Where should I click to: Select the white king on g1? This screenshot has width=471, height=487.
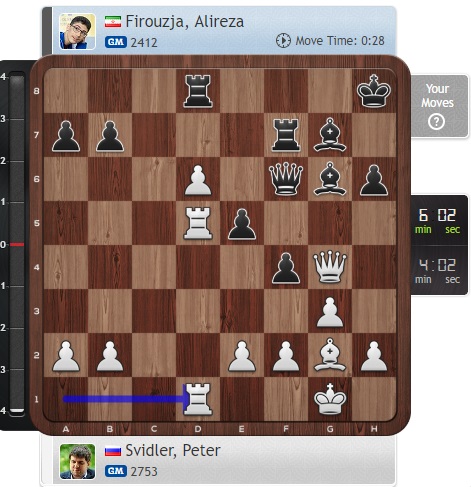coord(330,399)
